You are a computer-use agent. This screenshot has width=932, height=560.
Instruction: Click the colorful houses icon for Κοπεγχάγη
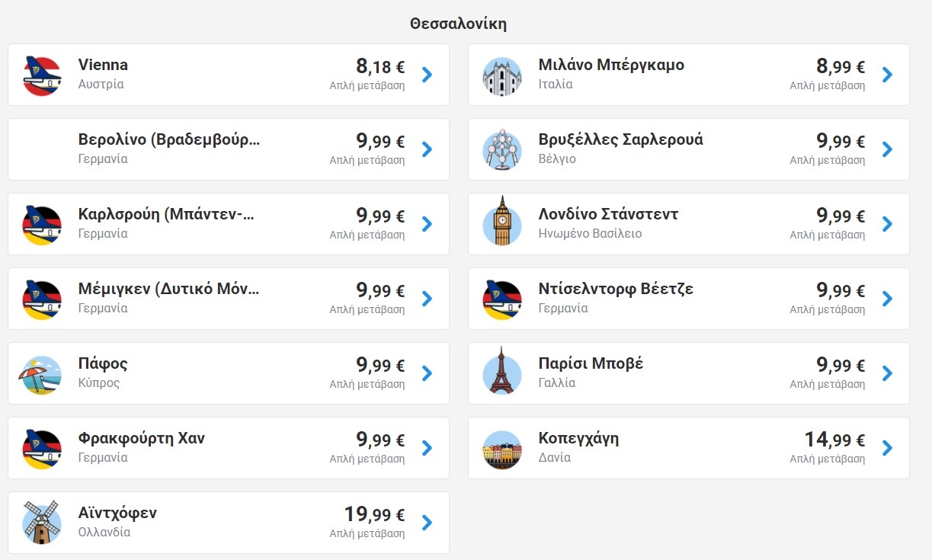(502, 449)
